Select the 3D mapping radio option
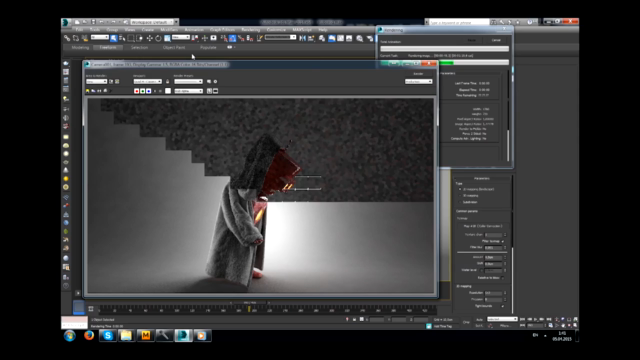 (x=460, y=196)
